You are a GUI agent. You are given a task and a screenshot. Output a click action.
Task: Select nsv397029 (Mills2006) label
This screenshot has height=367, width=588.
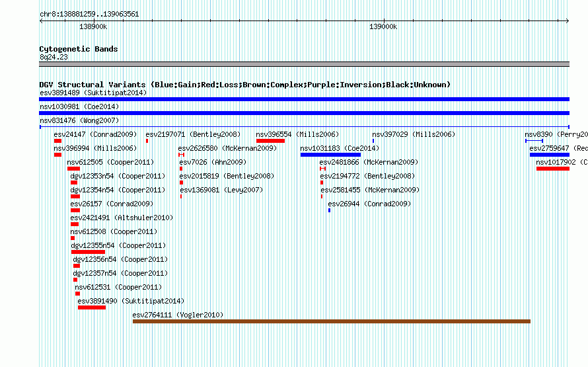414,134
